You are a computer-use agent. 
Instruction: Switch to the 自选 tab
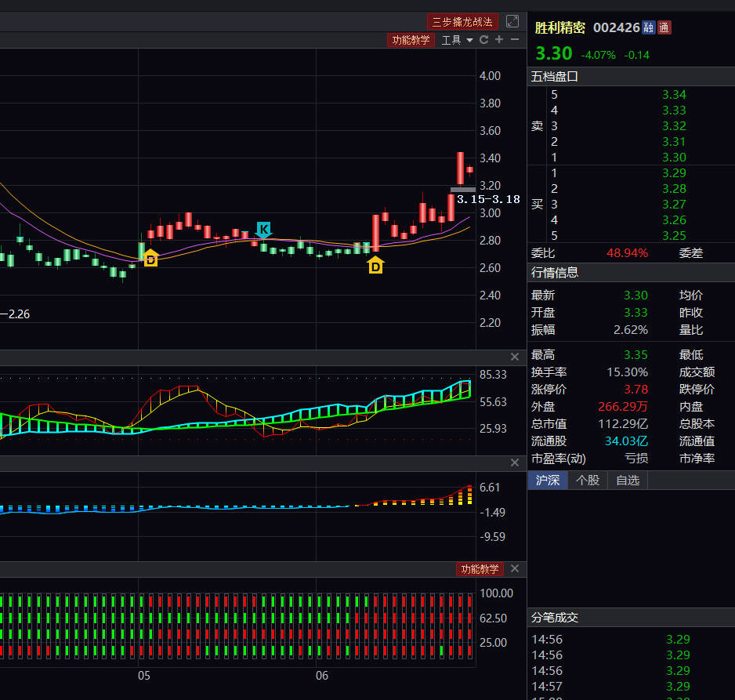click(x=628, y=480)
